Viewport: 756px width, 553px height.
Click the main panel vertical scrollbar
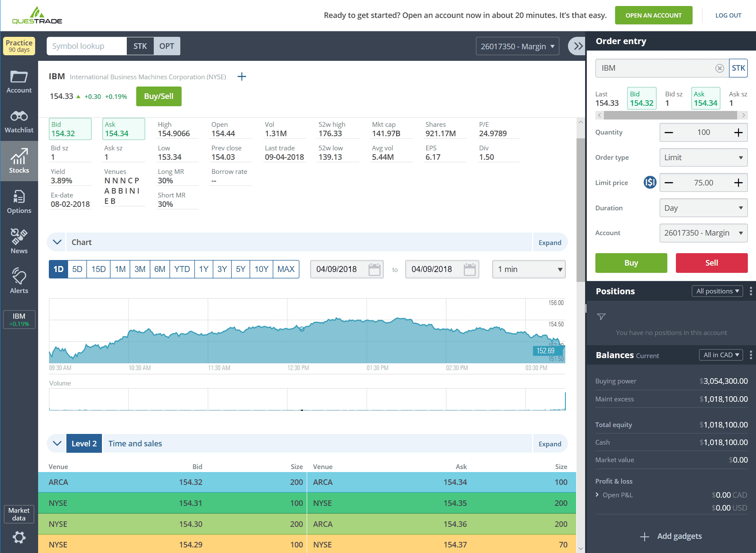(x=580, y=210)
